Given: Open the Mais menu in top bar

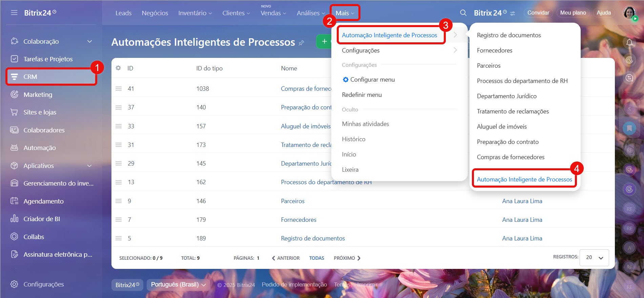Looking at the screenshot, I should (345, 13).
